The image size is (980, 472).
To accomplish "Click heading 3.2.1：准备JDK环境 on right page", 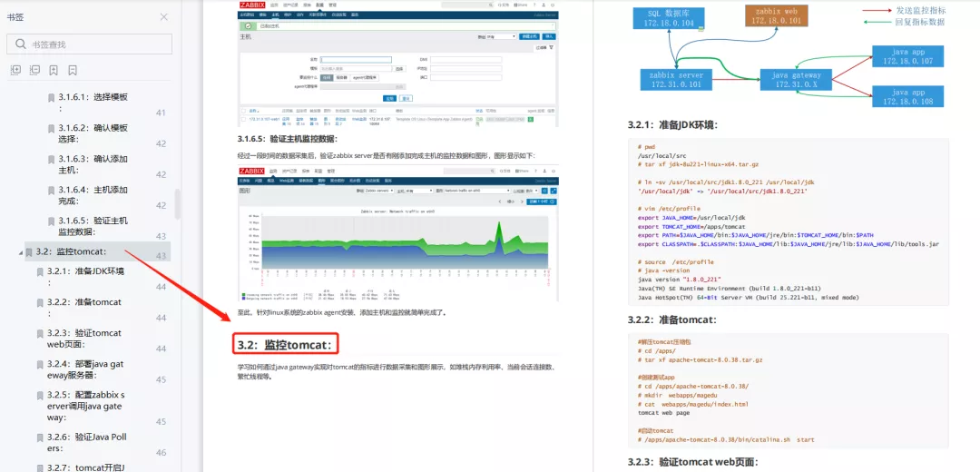I will [x=672, y=124].
